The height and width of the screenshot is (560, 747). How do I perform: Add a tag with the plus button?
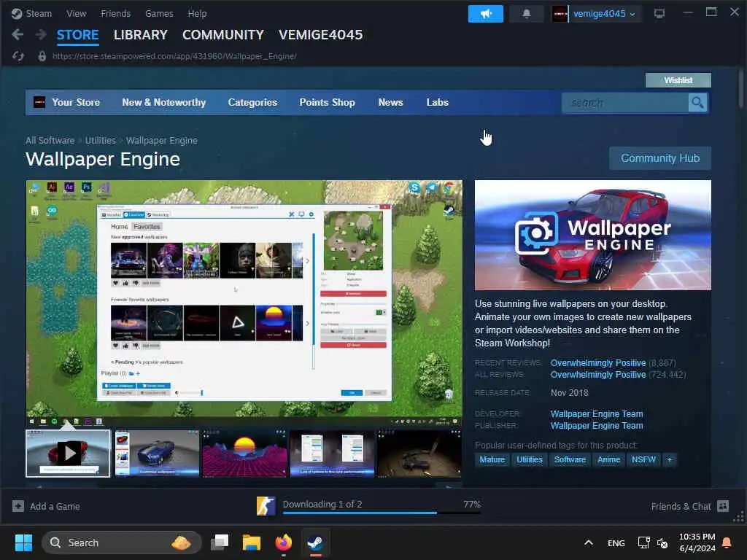[x=670, y=459]
